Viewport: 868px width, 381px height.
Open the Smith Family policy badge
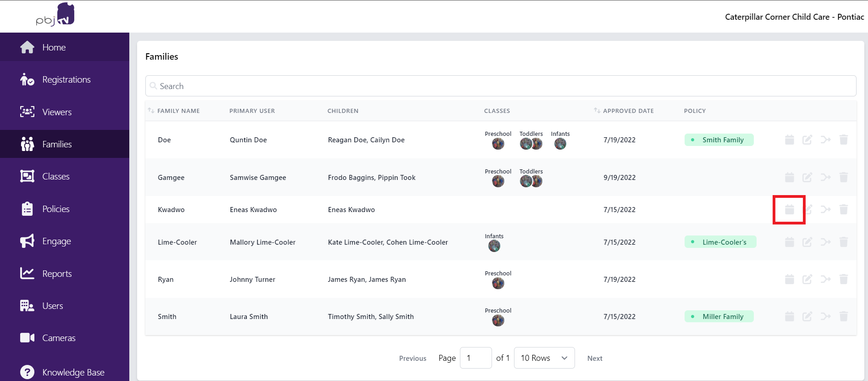(x=719, y=140)
